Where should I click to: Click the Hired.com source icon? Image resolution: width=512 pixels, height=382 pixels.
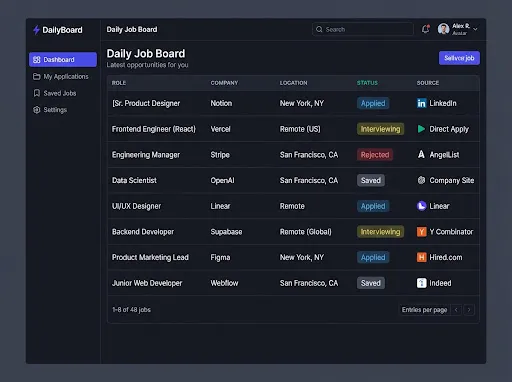pos(421,257)
